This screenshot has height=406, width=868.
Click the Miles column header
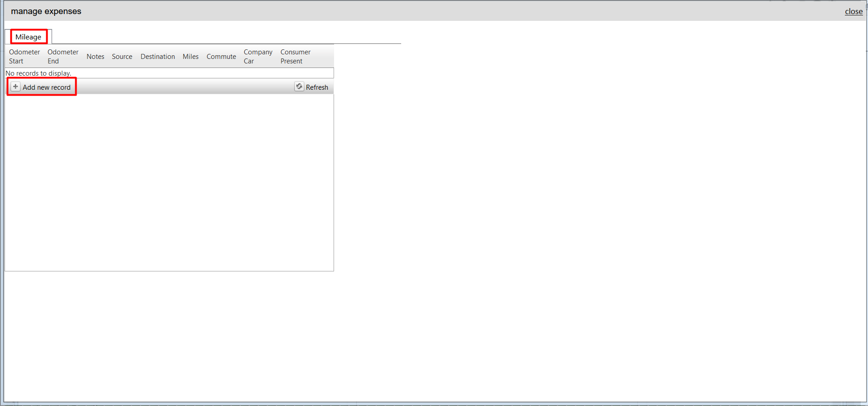tap(191, 57)
